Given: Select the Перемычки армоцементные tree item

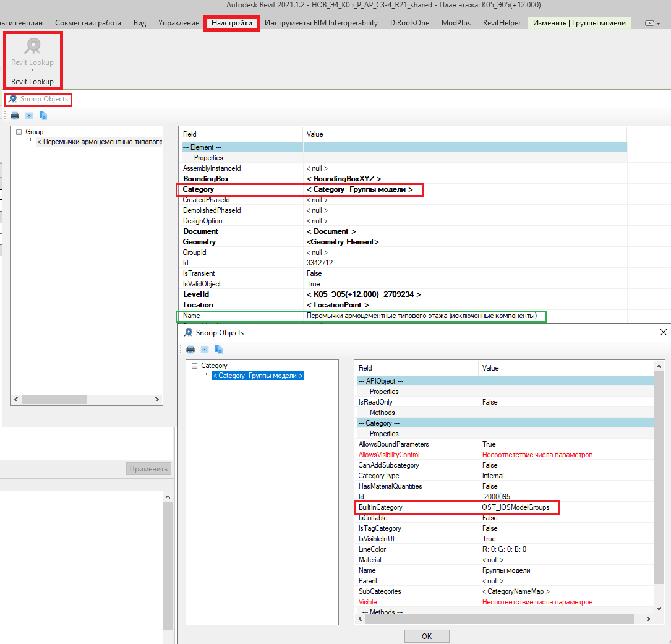Looking at the screenshot, I should coord(100,142).
